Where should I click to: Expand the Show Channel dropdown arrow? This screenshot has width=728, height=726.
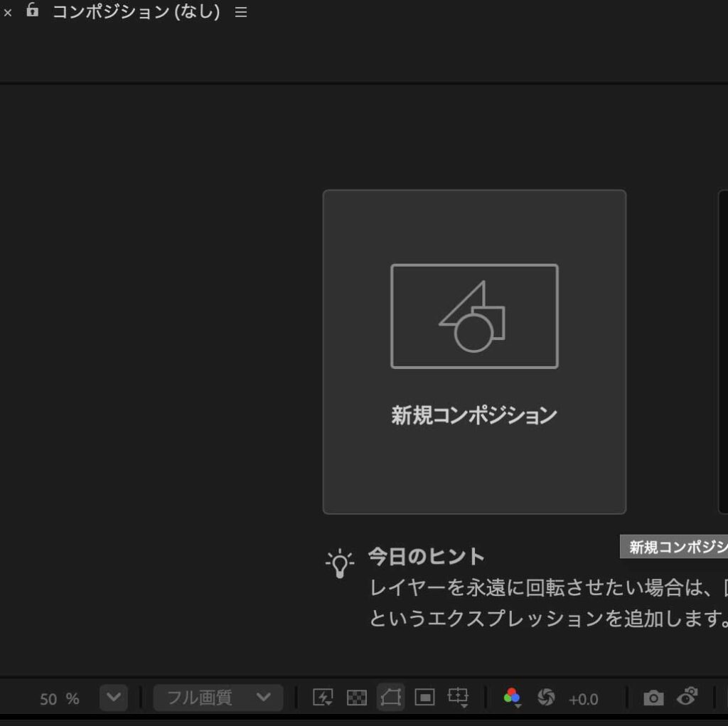click(x=518, y=705)
